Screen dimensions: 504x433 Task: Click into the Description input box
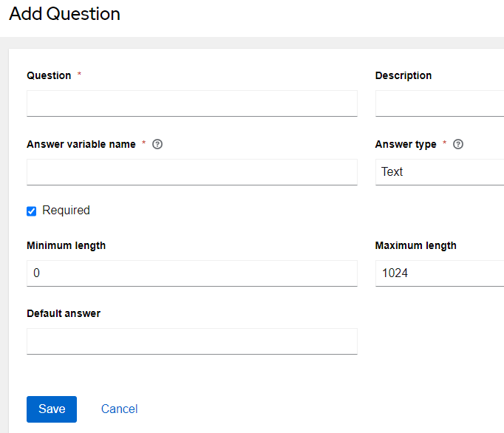click(x=439, y=103)
